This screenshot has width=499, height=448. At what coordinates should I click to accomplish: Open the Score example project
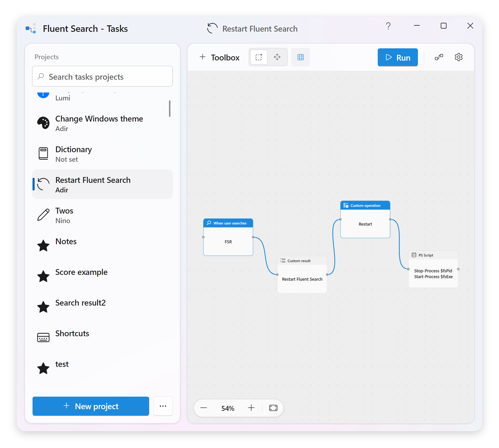click(x=102, y=276)
